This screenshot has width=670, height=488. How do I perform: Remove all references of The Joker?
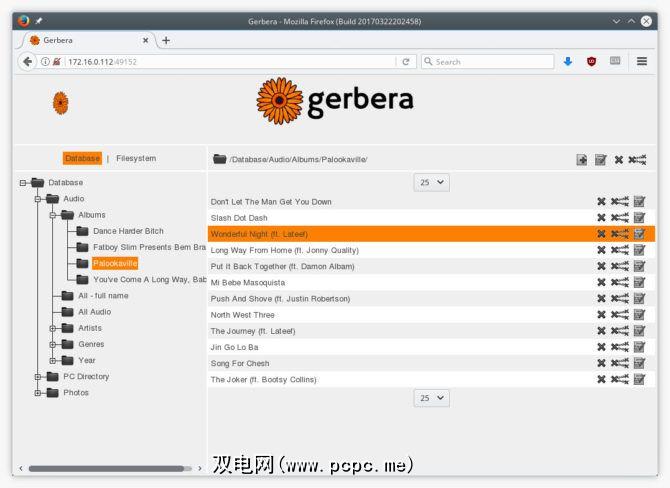[x=620, y=379]
